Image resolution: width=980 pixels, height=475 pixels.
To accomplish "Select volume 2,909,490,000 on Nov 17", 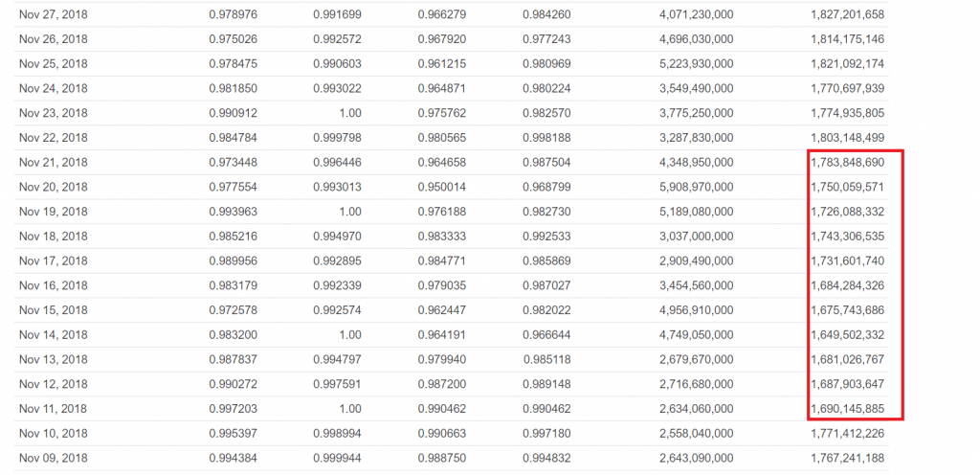I will tap(697, 261).
